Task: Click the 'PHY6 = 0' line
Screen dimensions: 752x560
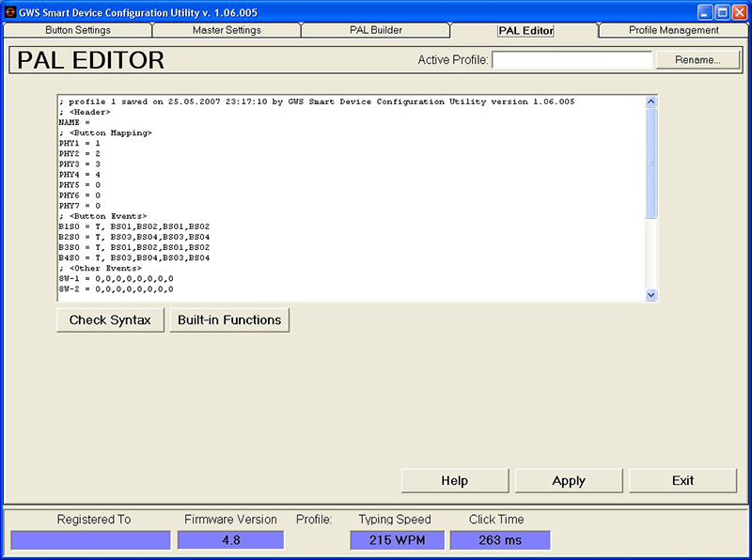Action: coord(80,195)
